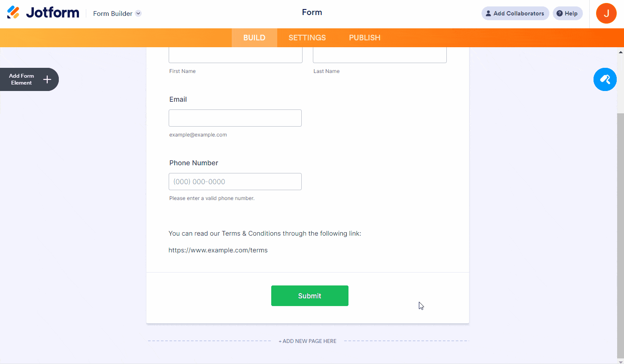Click the plus icon on Add Form Element
Viewport: 624px width, 364px height.
click(47, 79)
